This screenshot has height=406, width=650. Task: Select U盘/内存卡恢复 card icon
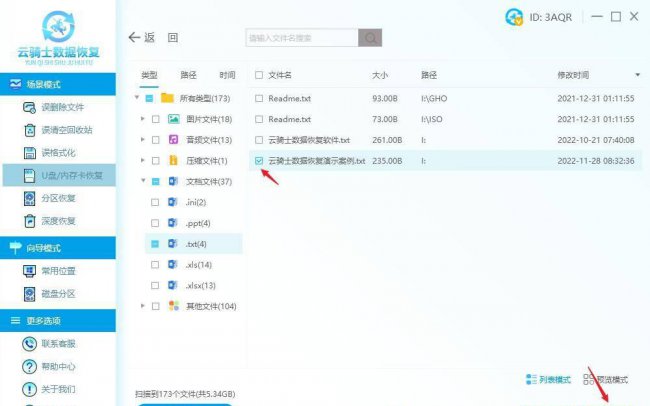29,175
